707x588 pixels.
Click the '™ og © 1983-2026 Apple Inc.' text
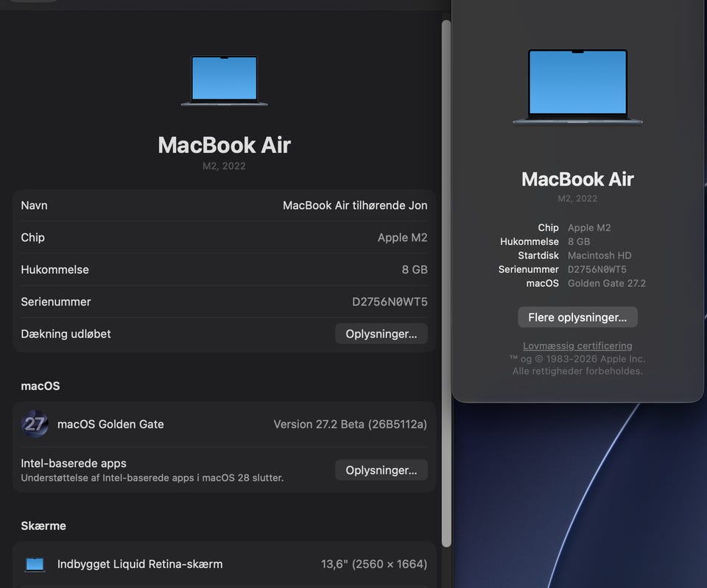[x=577, y=358]
